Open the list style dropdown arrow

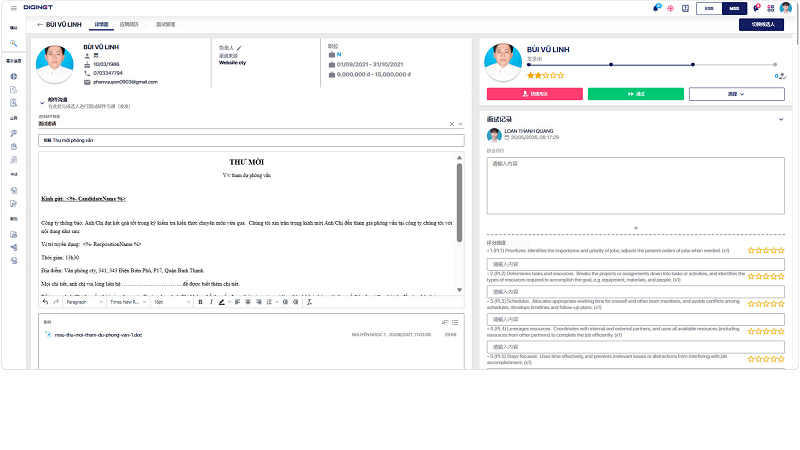pyautogui.click(x=277, y=302)
